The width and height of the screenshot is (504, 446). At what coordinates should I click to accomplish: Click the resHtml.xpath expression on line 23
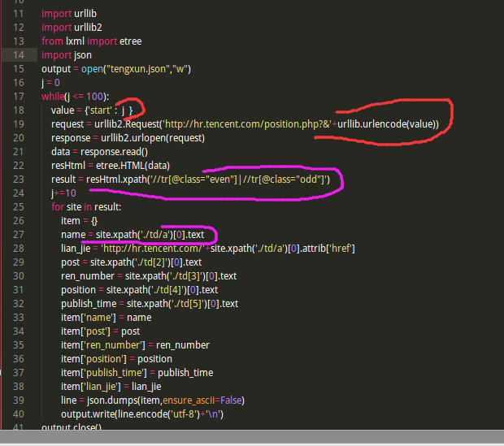coord(208,180)
